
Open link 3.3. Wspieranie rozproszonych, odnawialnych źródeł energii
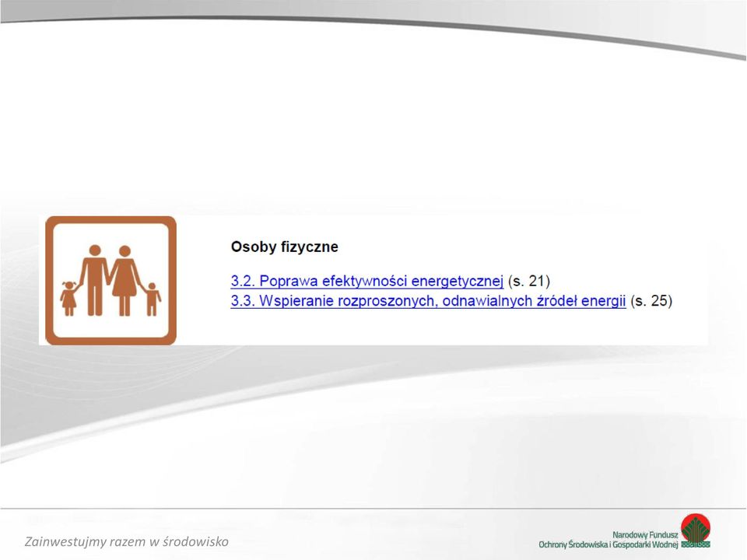[428, 301]
